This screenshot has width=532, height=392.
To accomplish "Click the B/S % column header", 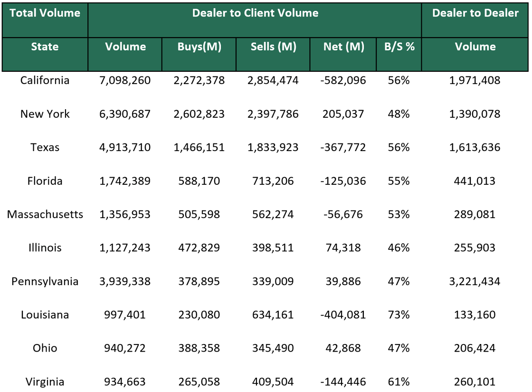I will [x=399, y=47].
